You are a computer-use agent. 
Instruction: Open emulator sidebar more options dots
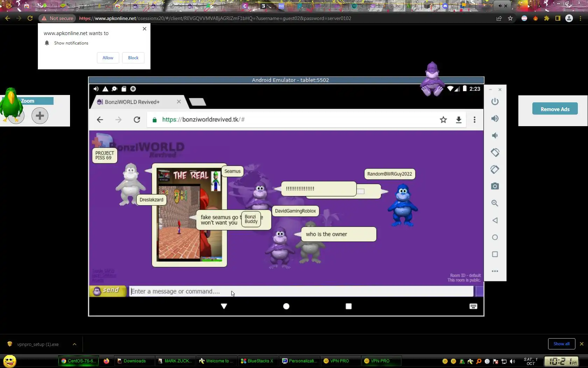[x=495, y=271]
